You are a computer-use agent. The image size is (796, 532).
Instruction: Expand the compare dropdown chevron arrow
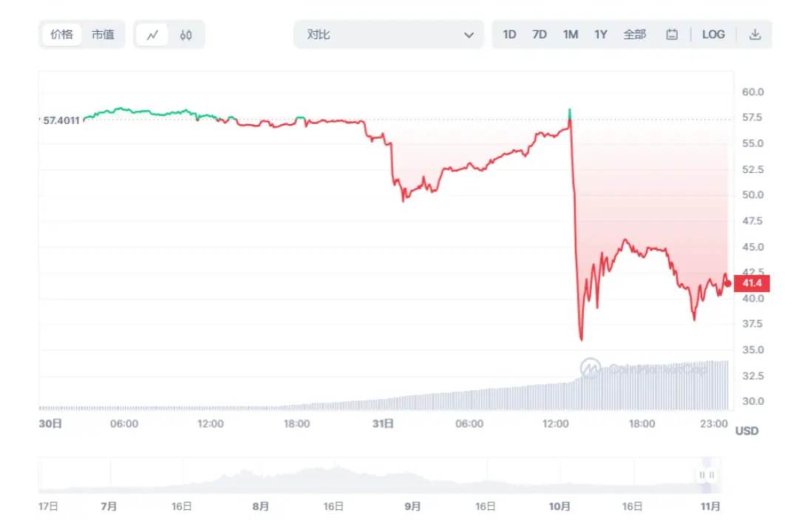pyautogui.click(x=469, y=35)
